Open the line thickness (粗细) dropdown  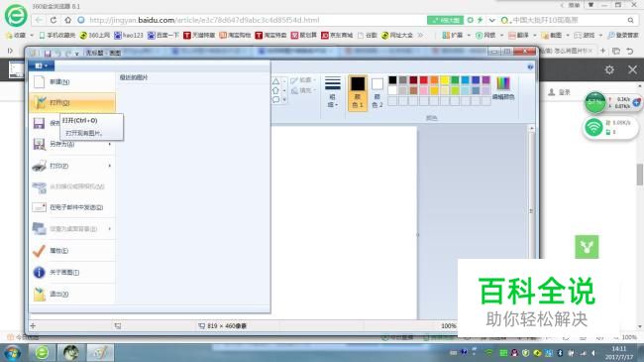click(332, 92)
